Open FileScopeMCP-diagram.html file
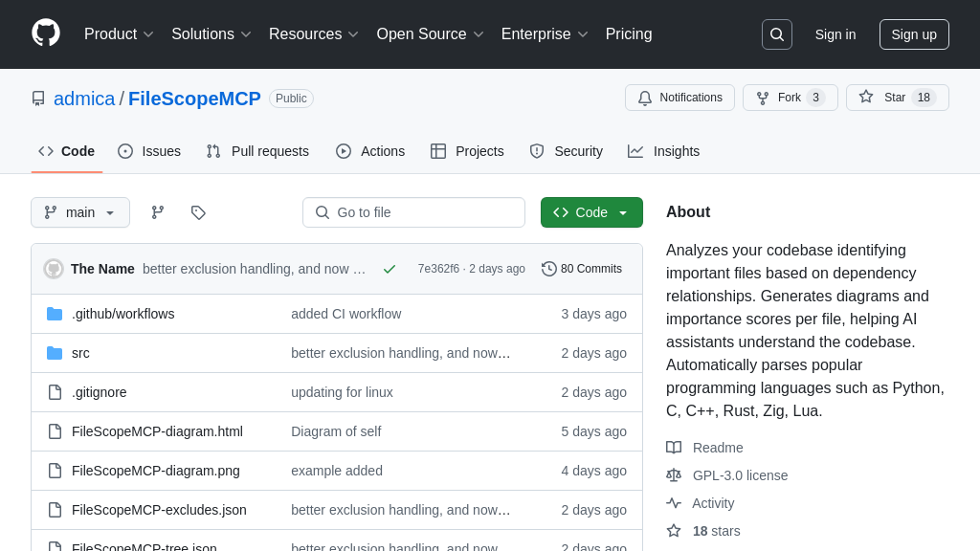 pyautogui.click(x=158, y=431)
